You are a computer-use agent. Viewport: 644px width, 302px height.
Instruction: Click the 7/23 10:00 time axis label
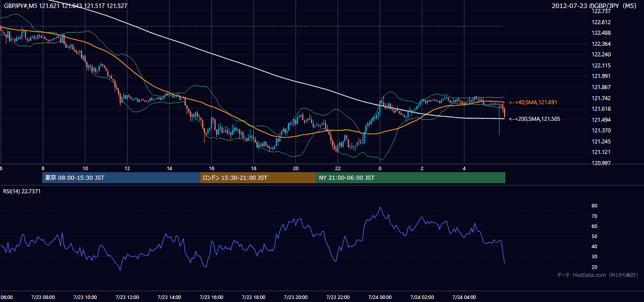coord(85,297)
